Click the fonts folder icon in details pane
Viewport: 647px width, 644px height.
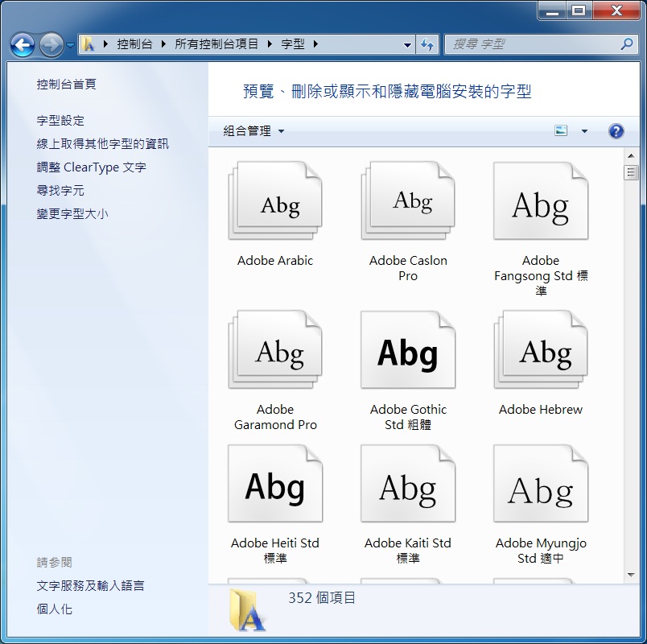click(248, 609)
